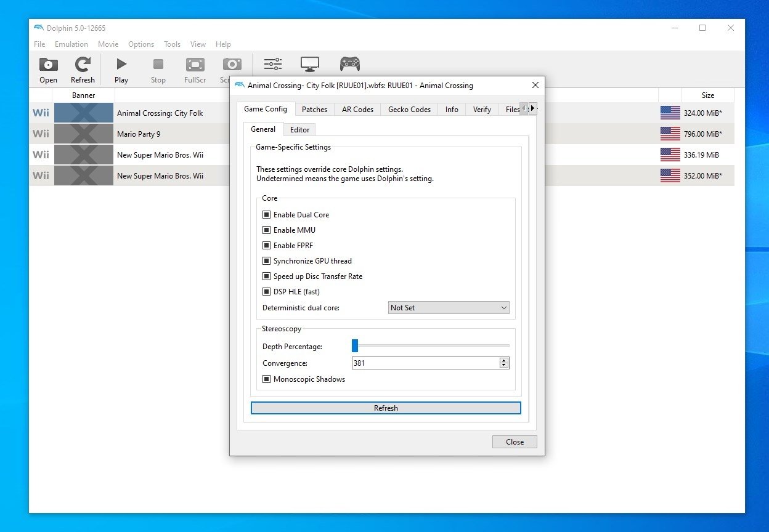Image resolution: width=769 pixels, height=532 pixels.
Task: Open Graphics settings via the monitor icon
Action: click(x=310, y=64)
